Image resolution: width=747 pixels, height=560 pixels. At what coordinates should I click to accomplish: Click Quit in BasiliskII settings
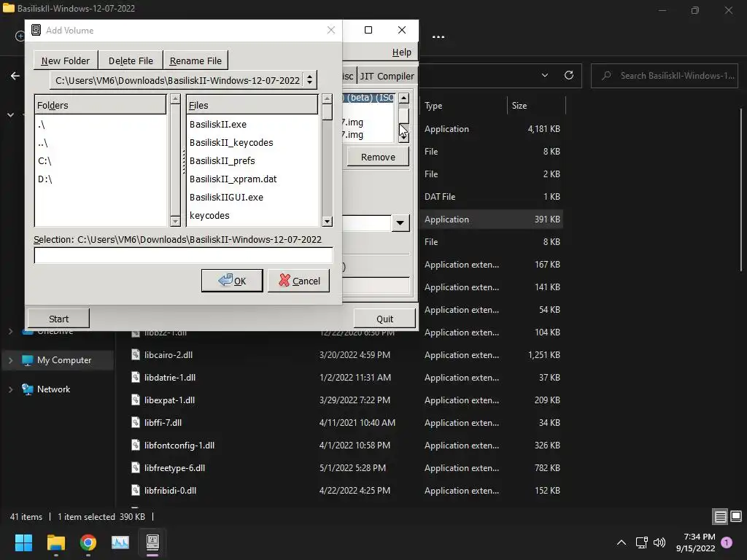click(384, 319)
